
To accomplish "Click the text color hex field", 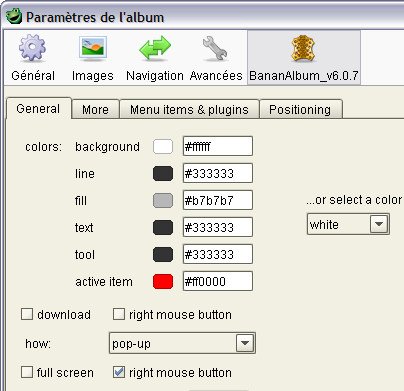I will (x=218, y=227).
